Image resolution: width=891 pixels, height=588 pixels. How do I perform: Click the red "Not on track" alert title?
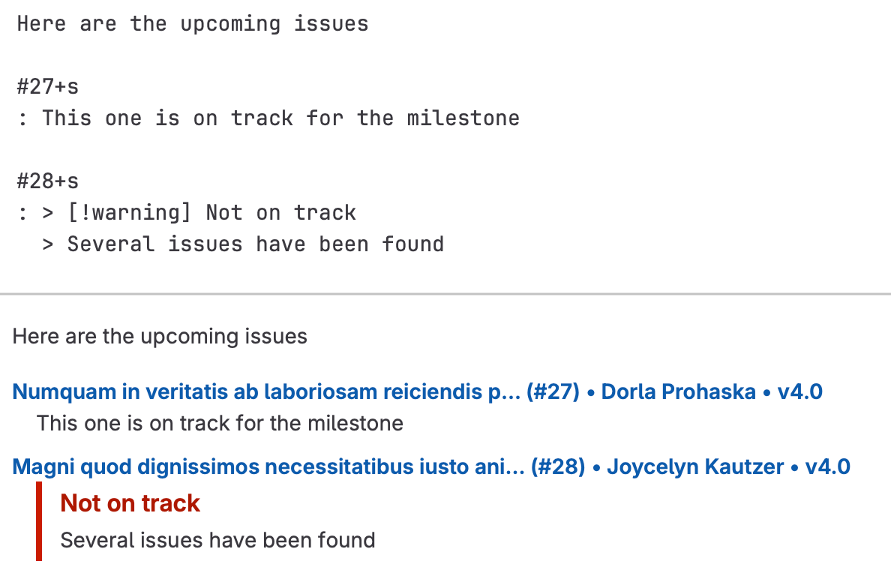point(130,503)
